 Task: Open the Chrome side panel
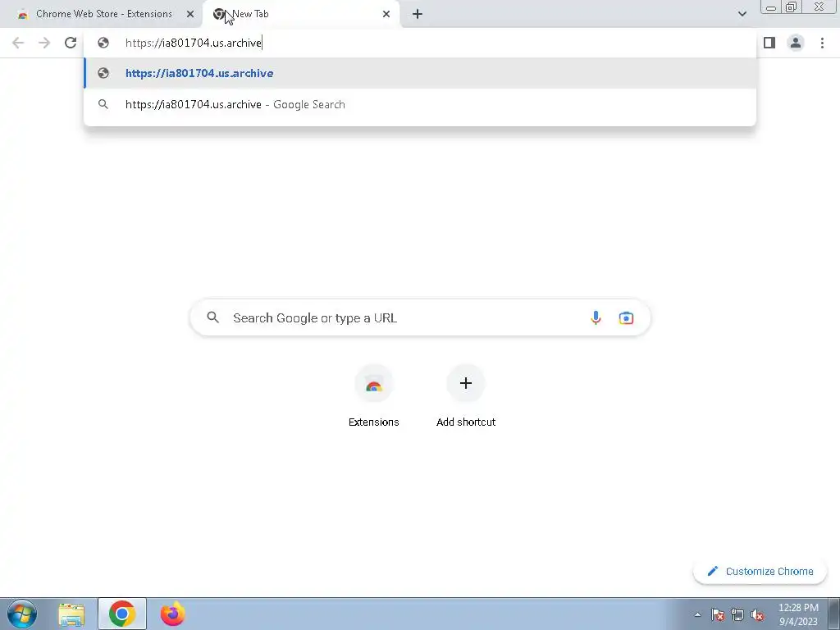(769, 43)
